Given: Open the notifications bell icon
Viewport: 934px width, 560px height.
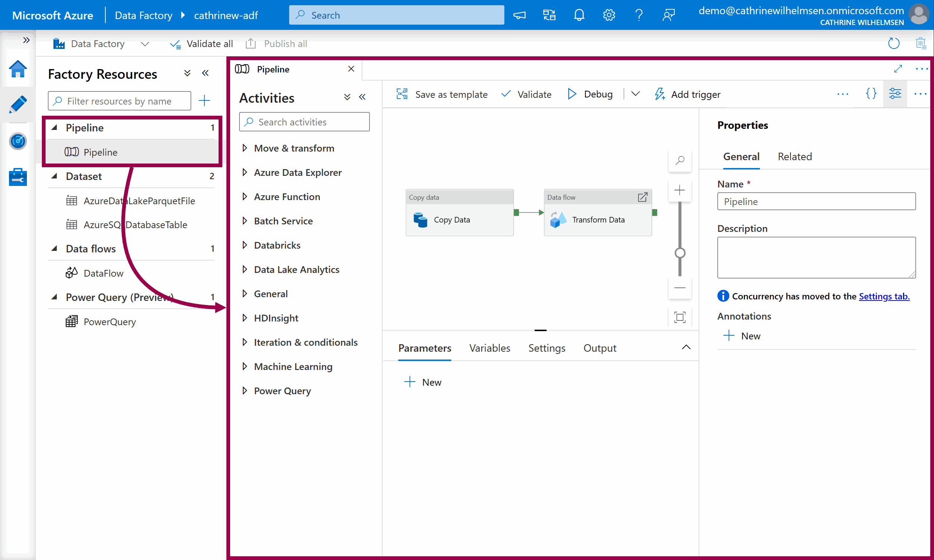Looking at the screenshot, I should point(579,15).
